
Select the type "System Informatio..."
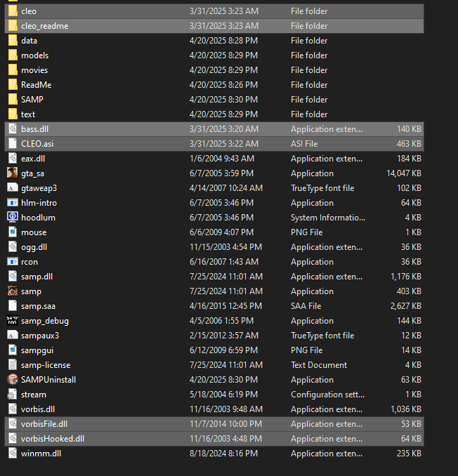[x=328, y=218]
